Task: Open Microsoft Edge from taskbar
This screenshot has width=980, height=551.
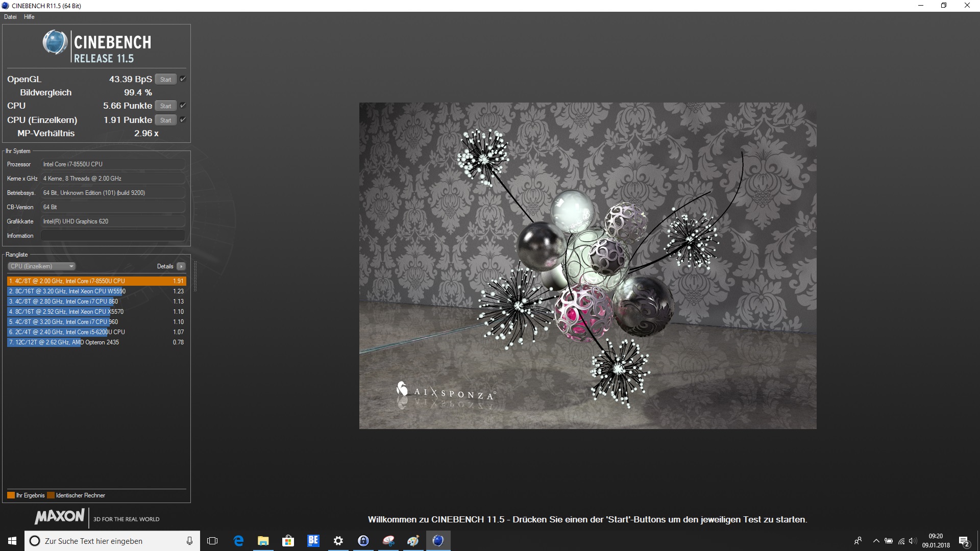Action: click(x=238, y=541)
